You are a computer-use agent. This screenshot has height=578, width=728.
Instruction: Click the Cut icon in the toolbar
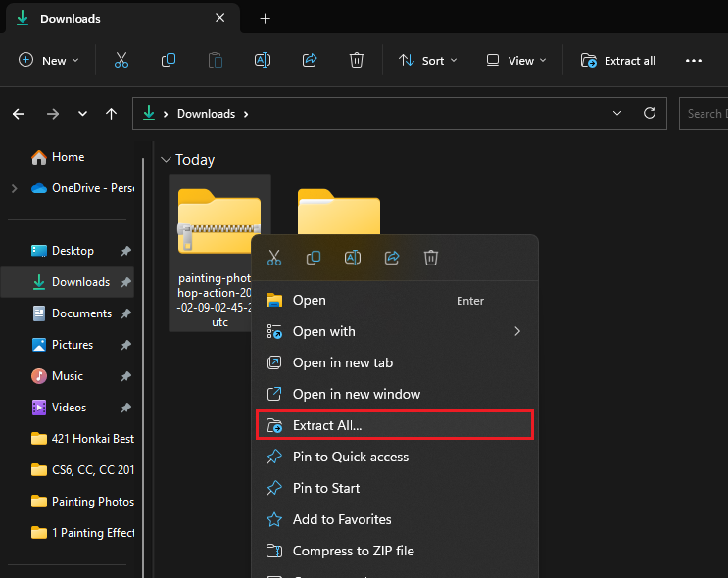click(121, 61)
